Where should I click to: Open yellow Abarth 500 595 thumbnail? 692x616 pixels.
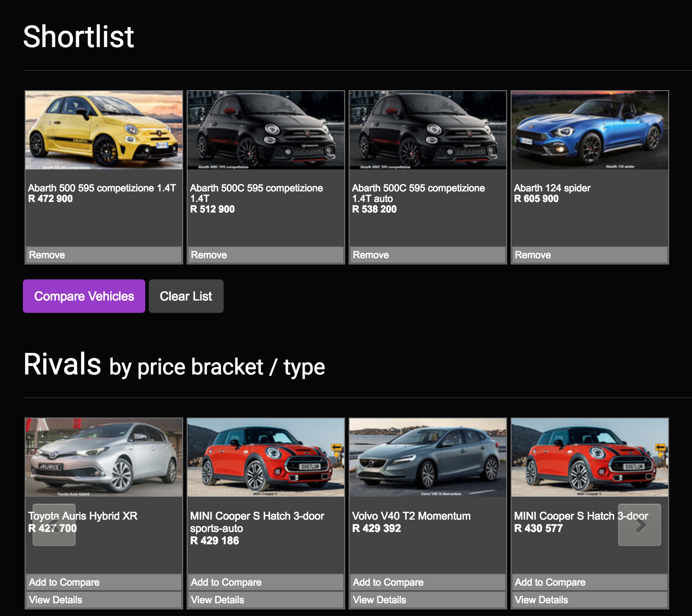(104, 130)
